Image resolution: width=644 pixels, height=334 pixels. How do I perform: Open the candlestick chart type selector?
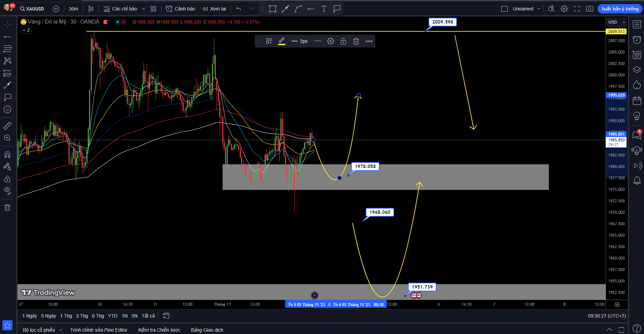[x=91, y=9]
